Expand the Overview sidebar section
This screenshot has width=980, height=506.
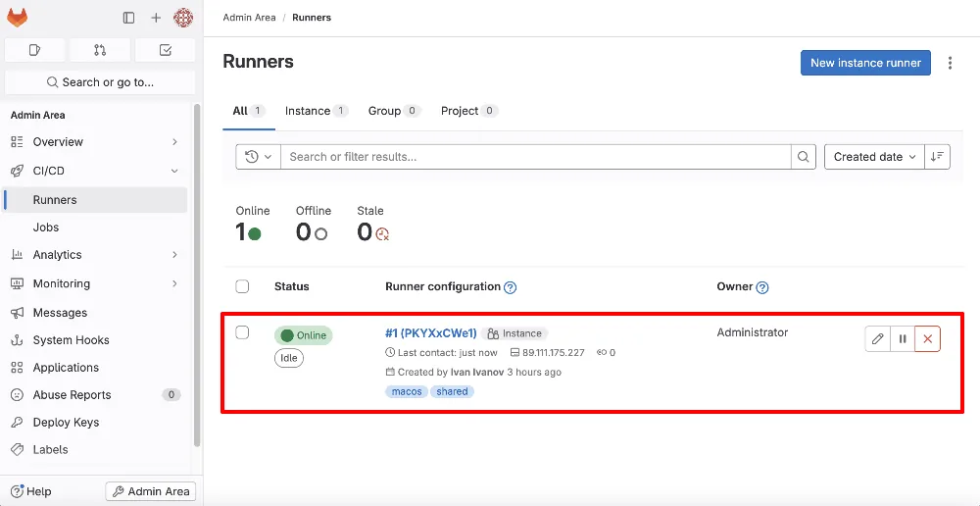pyautogui.click(x=95, y=142)
